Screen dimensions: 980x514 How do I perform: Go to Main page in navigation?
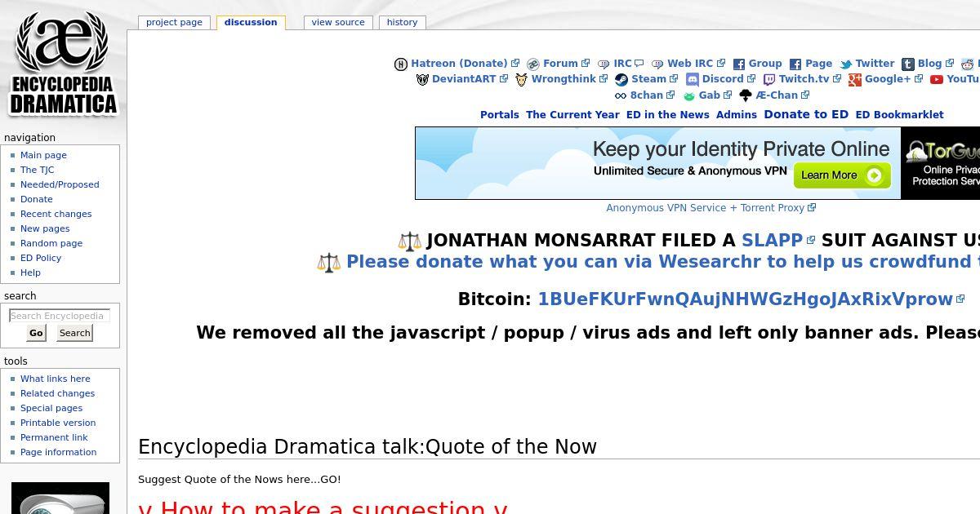[x=43, y=155]
